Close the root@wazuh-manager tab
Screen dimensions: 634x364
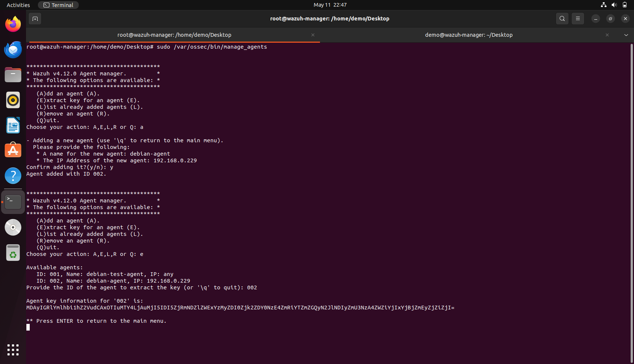(313, 35)
